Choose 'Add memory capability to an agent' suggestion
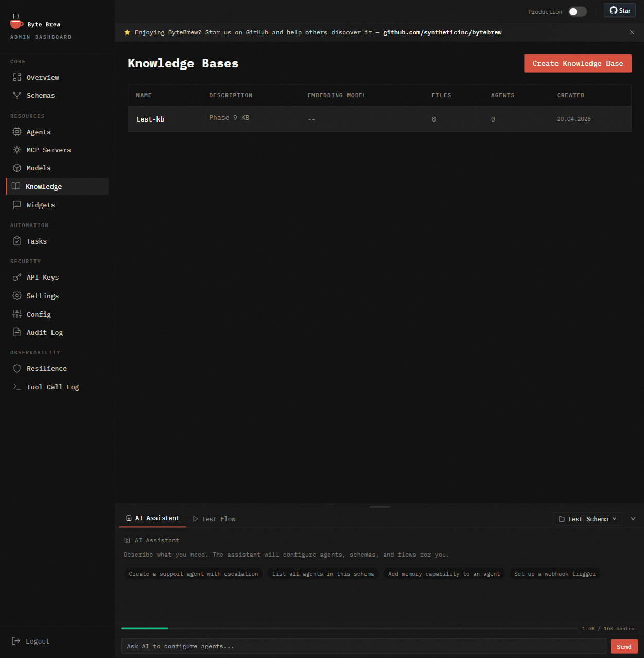 point(444,574)
